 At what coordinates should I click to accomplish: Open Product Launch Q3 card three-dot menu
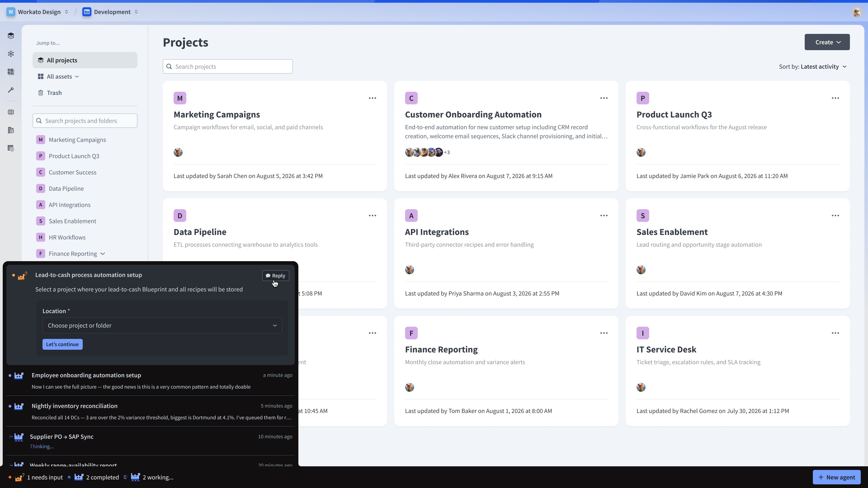[835, 98]
